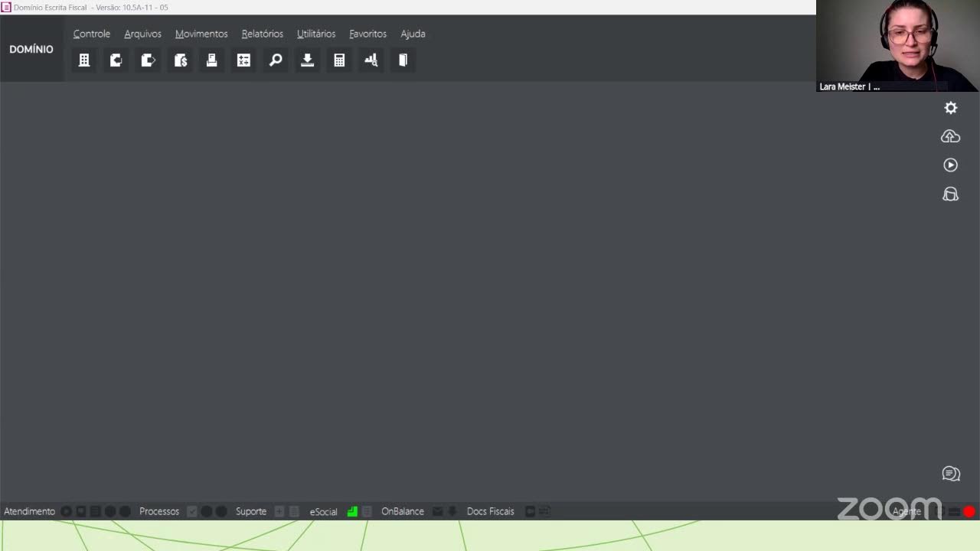Open the Movimentos menu

pos(201,34)
